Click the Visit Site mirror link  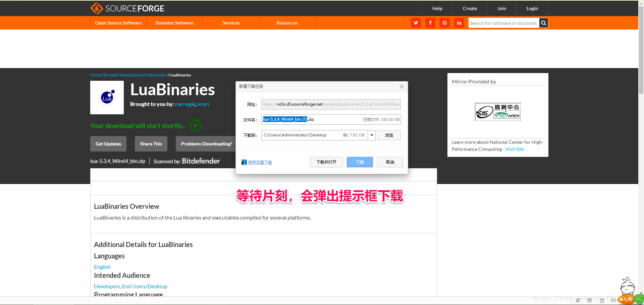pos(515,149)
